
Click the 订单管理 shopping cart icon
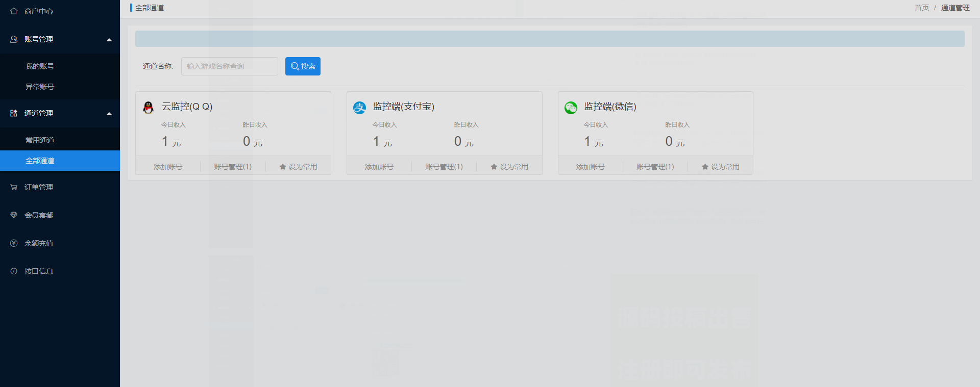(14, 187)
